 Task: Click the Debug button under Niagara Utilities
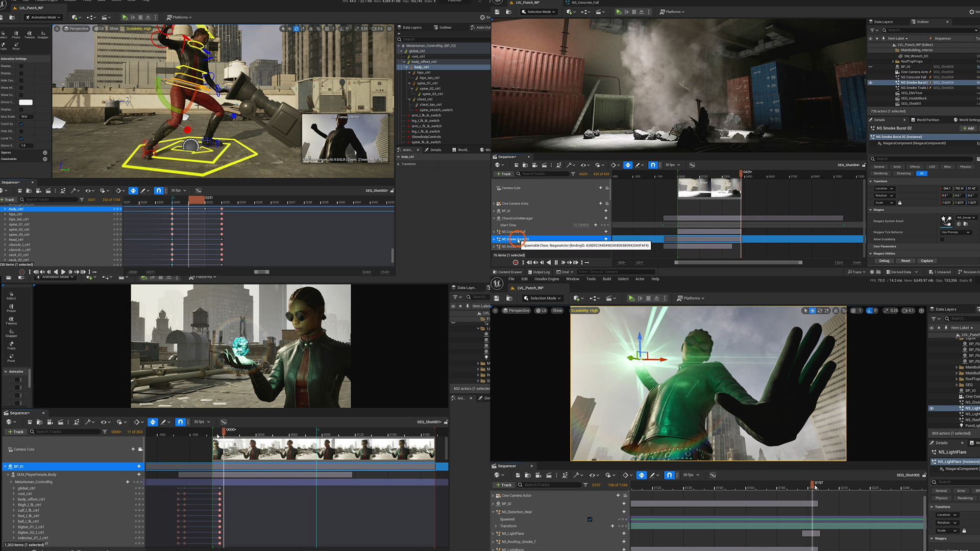(x=884, y=261)
